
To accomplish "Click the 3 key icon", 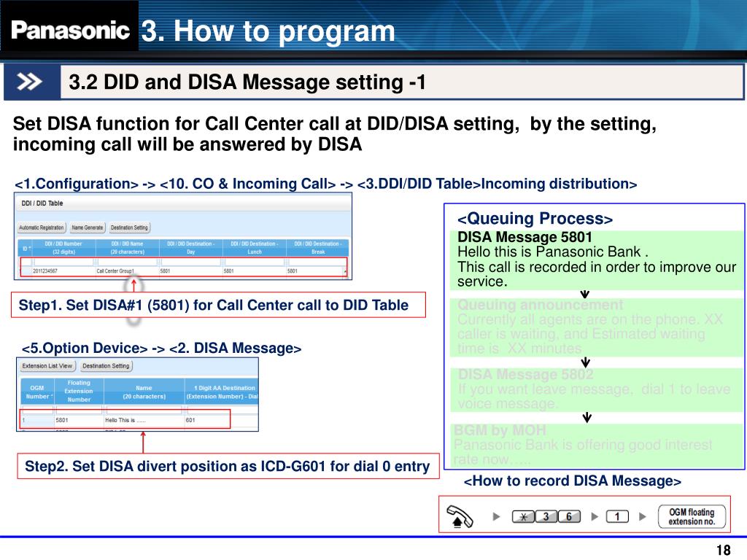I will coord(546,517).
